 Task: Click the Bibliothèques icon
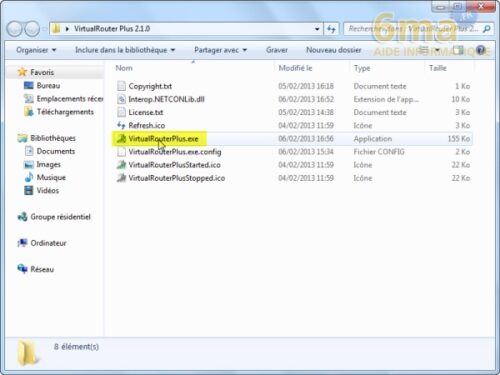click(x=22, y=138)
